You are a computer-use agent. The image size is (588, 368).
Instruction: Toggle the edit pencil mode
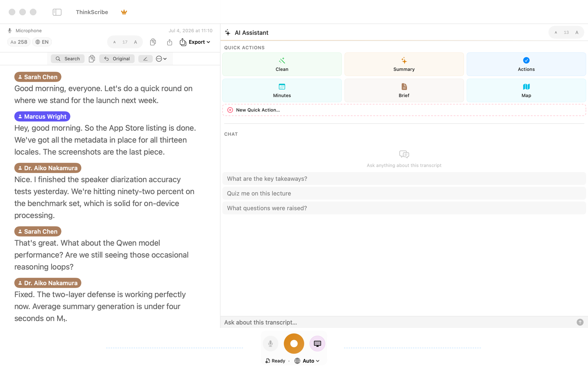pos(145,59)
